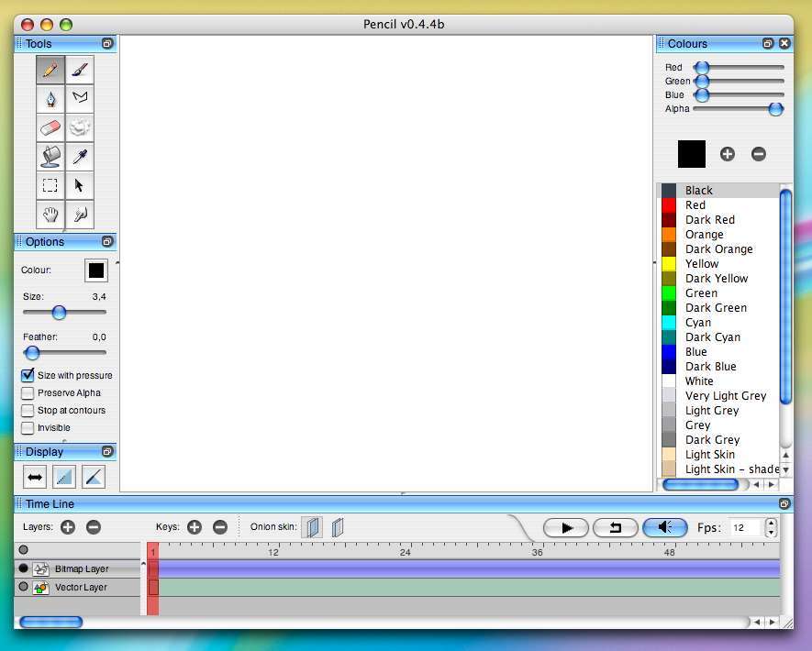
Task: Toggle Vector Layer visibility dot
Action: tap(23, 587)
